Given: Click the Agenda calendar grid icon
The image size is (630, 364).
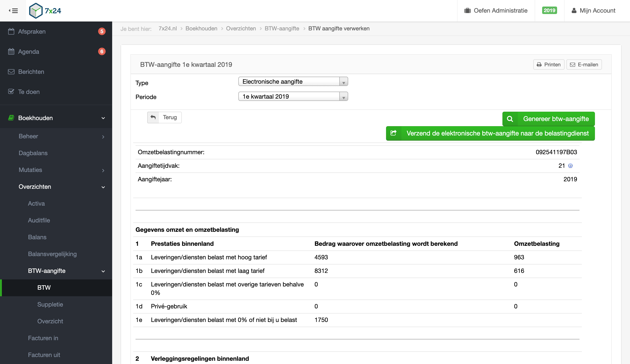Looking at the screenshot, I should click(x=11, y=51).
